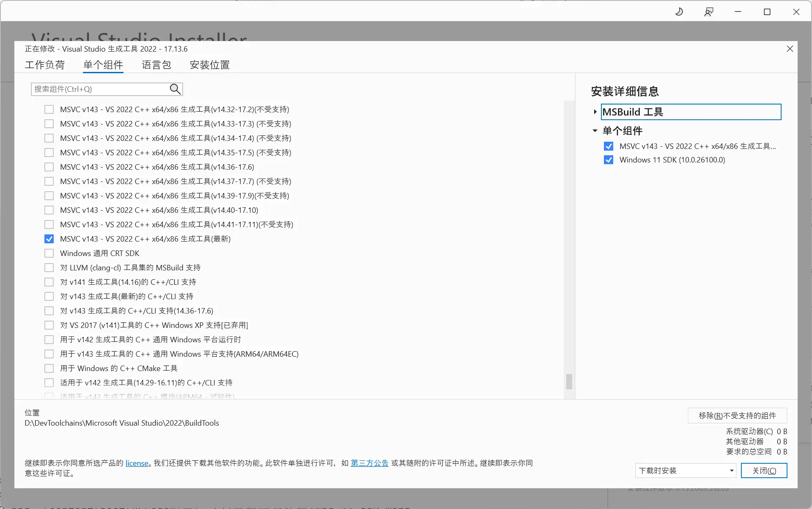Uncheck MSVC v143 in install details panel
Viewport: 812px width, 509px height.
coord(609,146)
